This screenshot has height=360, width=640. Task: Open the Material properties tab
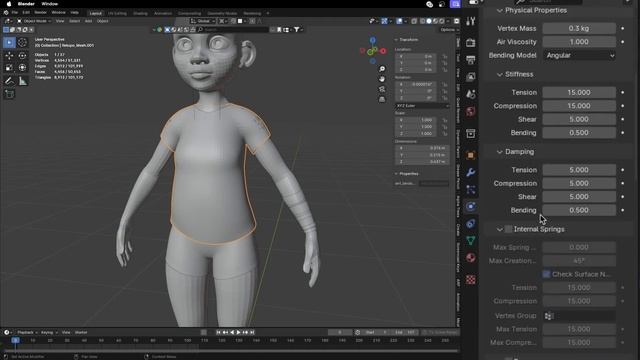(x=471, y=258)
